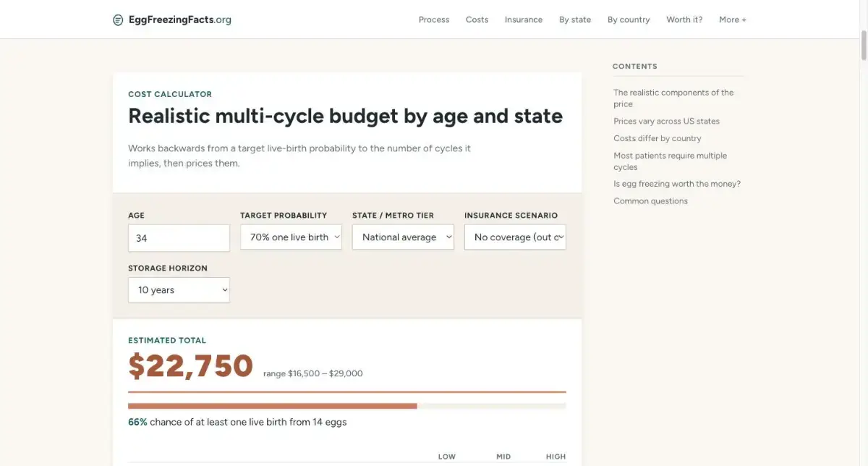Jump to 'Costs differ by country' section
868x466 pixels.
(x=657, y=138)
